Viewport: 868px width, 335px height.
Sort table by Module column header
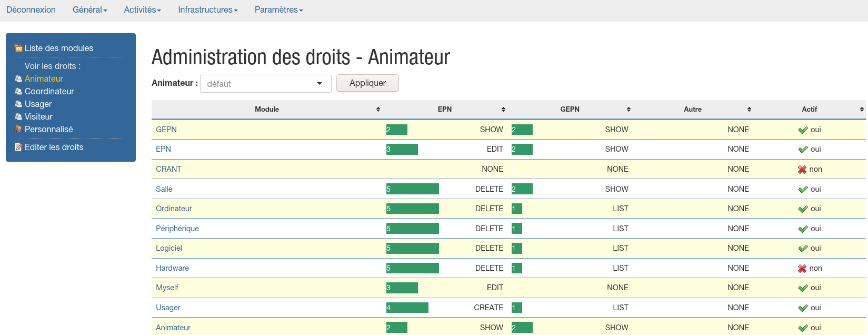(x=267, y=110)
